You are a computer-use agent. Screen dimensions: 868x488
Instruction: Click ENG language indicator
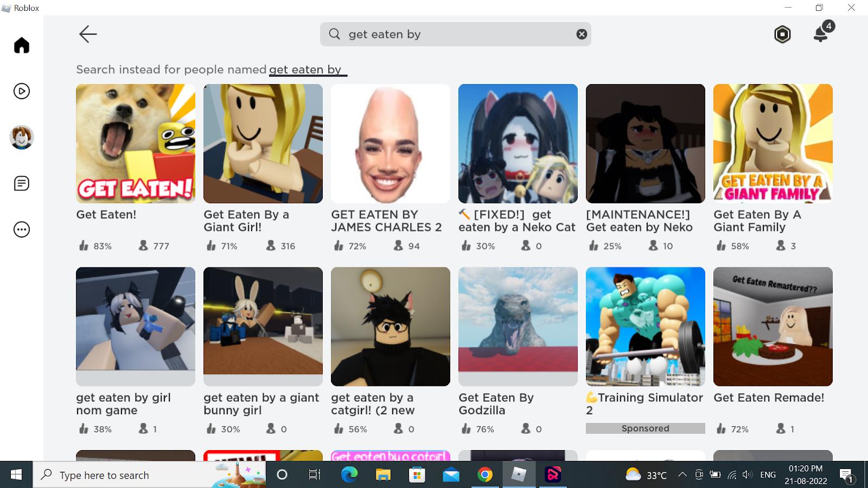click(x=768, y=475)
